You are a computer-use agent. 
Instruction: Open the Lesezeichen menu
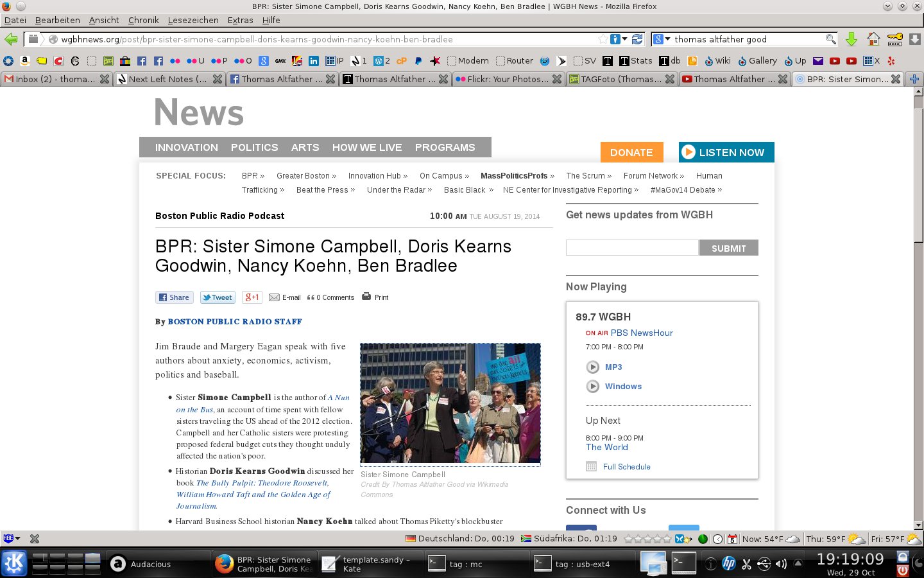(x=193, y=20)
